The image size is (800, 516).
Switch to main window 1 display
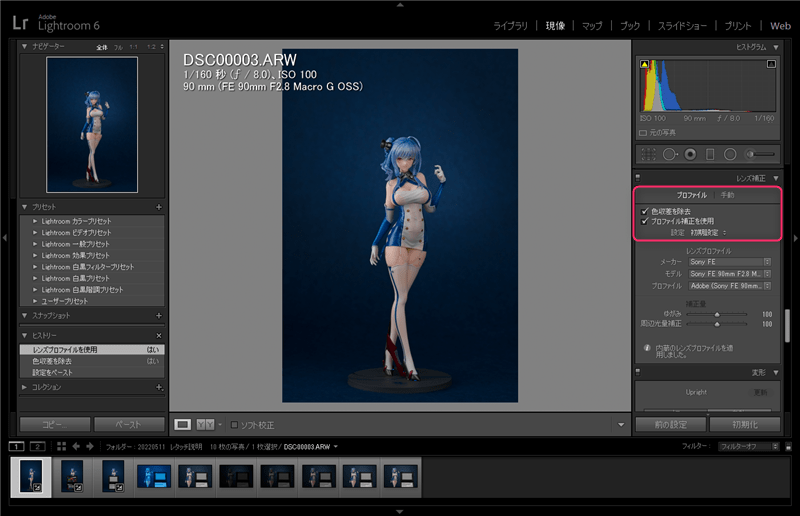coord(16,447)
